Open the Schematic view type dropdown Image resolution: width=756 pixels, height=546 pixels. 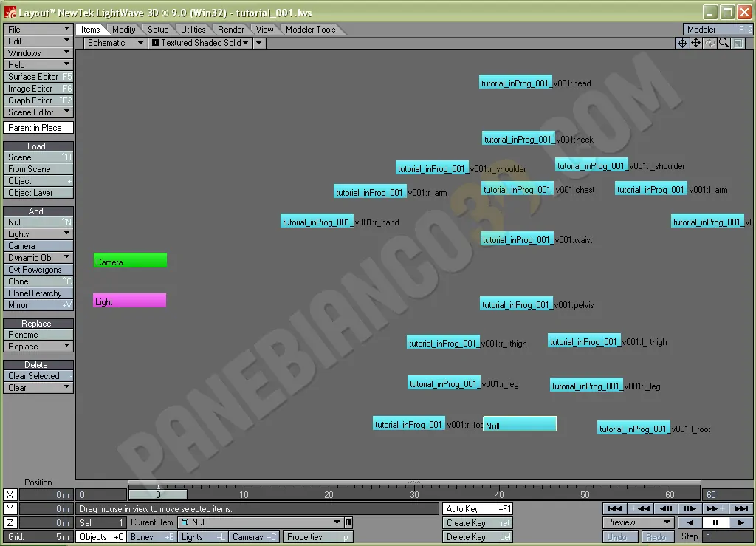[x=115, y=43]
